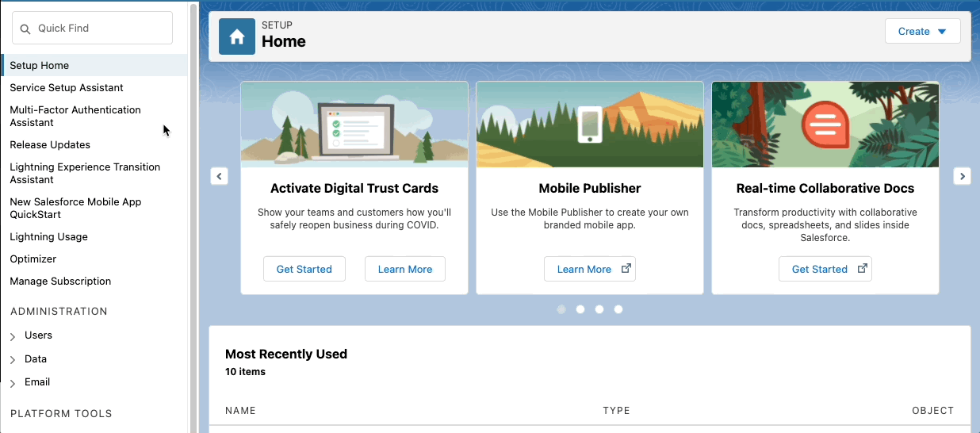
Task: Select the second carousel page dot
Action: click(x=580, y=309)
